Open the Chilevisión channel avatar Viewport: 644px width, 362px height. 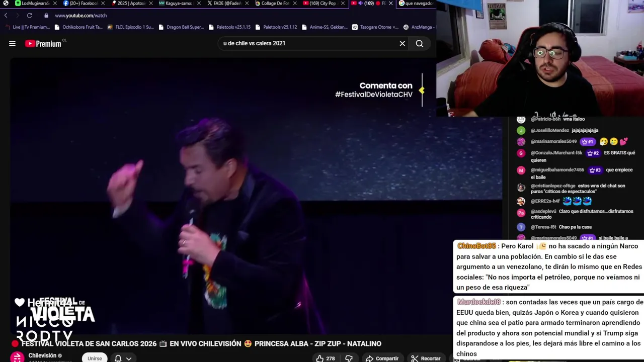[x=18, y=357]
